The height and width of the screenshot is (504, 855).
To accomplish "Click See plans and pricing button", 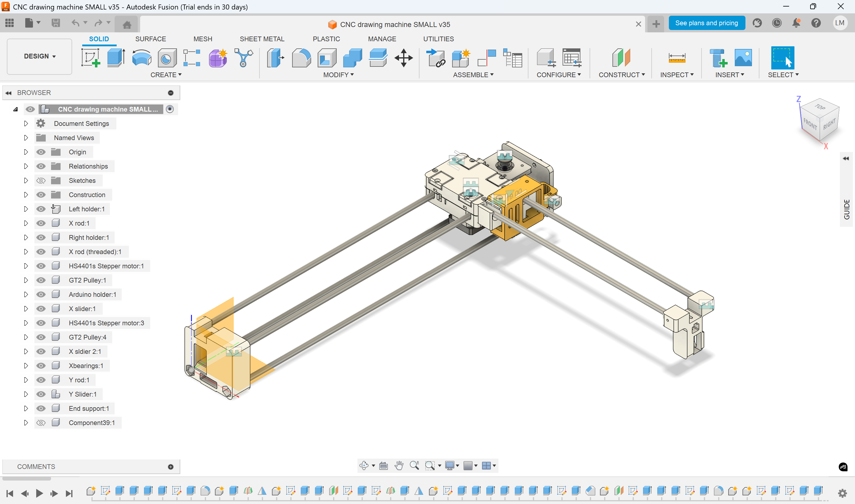I will tap(706, 23).
